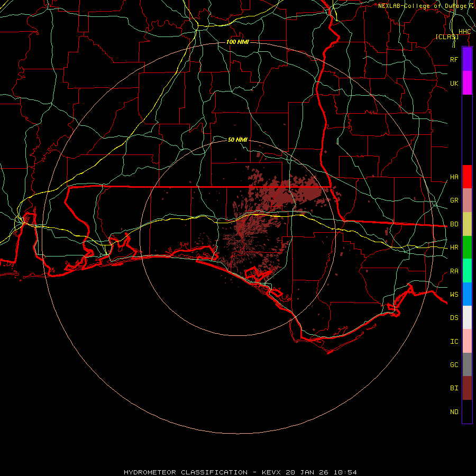Click the red HA color swatch

pyautogui.click(x=467, y=177)
